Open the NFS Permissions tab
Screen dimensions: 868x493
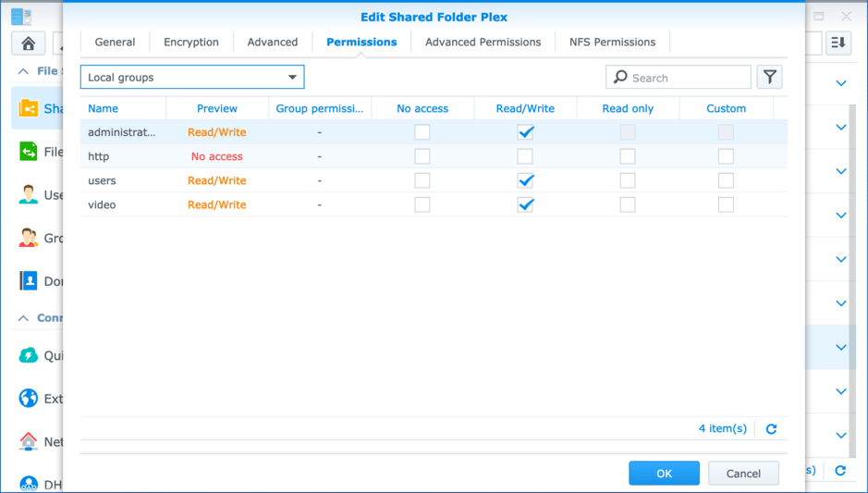[612, 43]
